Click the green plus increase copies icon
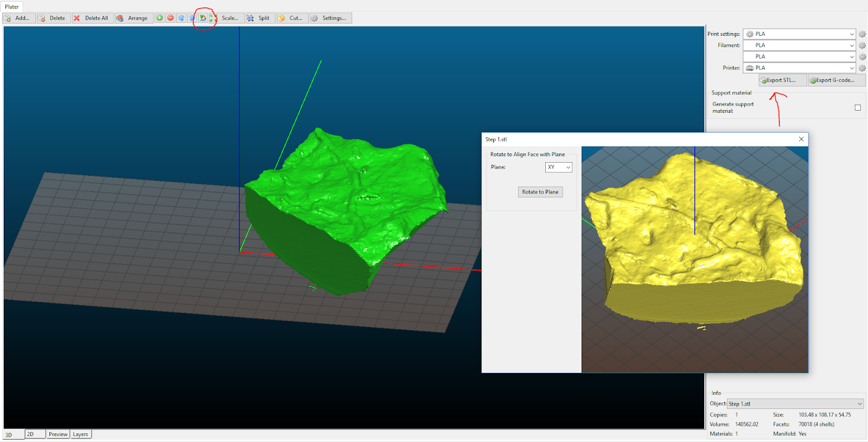 pos(159,18)
